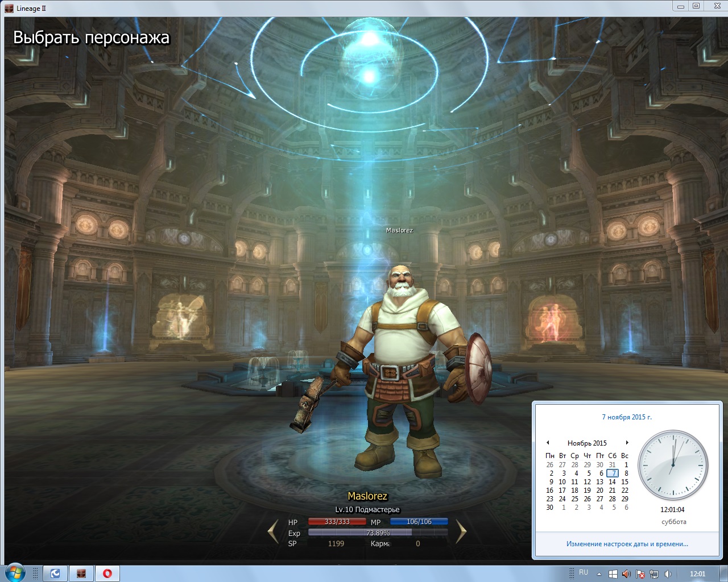Click the 'Карма' label
Image resolution: width=728 pixels, height=582 pixels.
380,543
